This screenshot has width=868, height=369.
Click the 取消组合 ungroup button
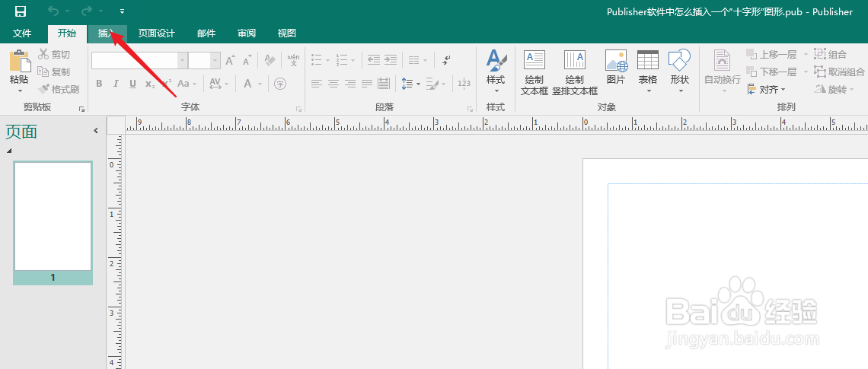(839, 72)
